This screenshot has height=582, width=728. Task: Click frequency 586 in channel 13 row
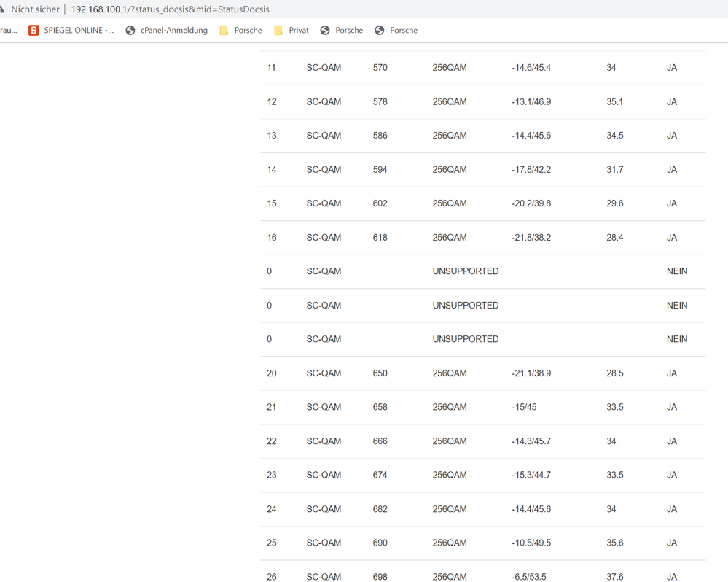click(x=380, y=136)
